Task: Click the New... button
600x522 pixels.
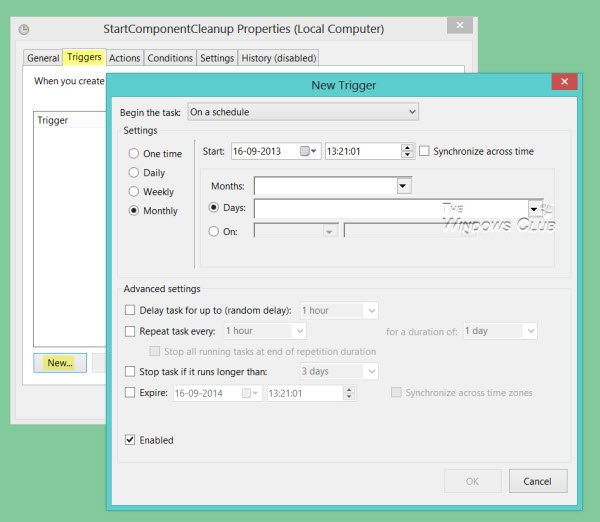Action: (60, 363)
